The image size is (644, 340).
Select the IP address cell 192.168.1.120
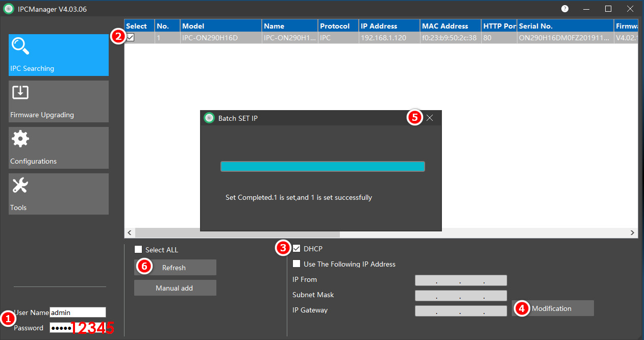pyautogui.click(x=389, y=38)
